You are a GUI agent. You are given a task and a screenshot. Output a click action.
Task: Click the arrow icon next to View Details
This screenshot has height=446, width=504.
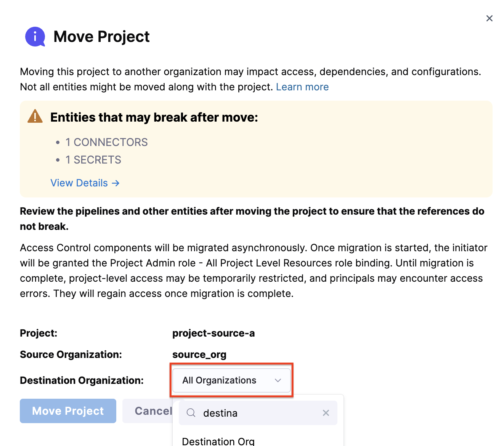click(x=116, y=183)
